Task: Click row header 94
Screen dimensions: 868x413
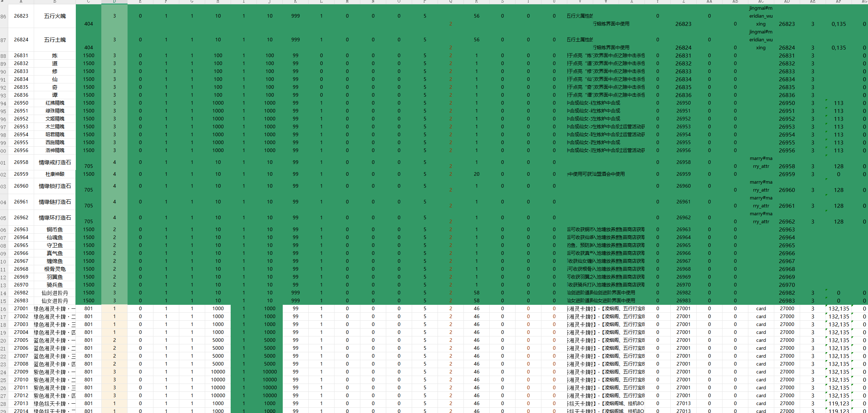Action: [4, 103]
